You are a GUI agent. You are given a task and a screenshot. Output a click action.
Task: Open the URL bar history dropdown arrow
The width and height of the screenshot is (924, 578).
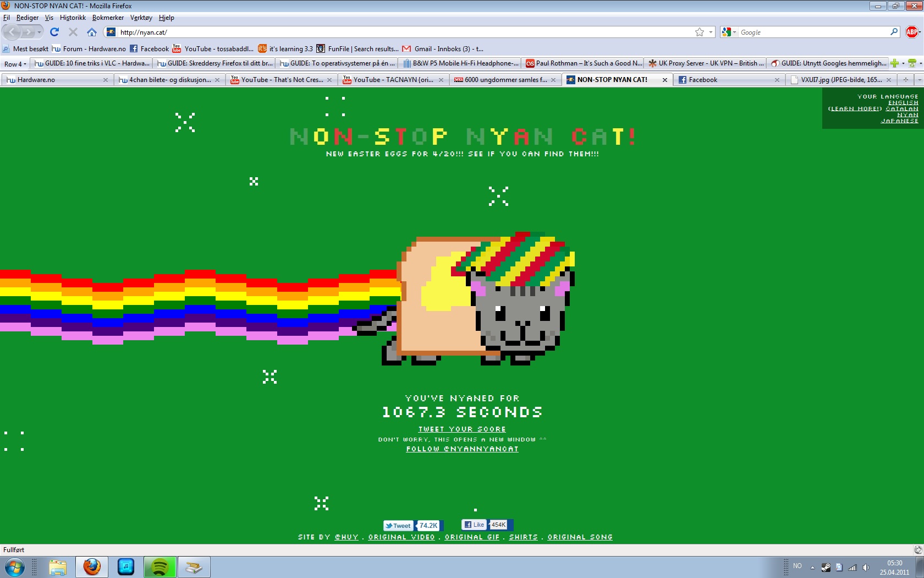pos(711,32)
